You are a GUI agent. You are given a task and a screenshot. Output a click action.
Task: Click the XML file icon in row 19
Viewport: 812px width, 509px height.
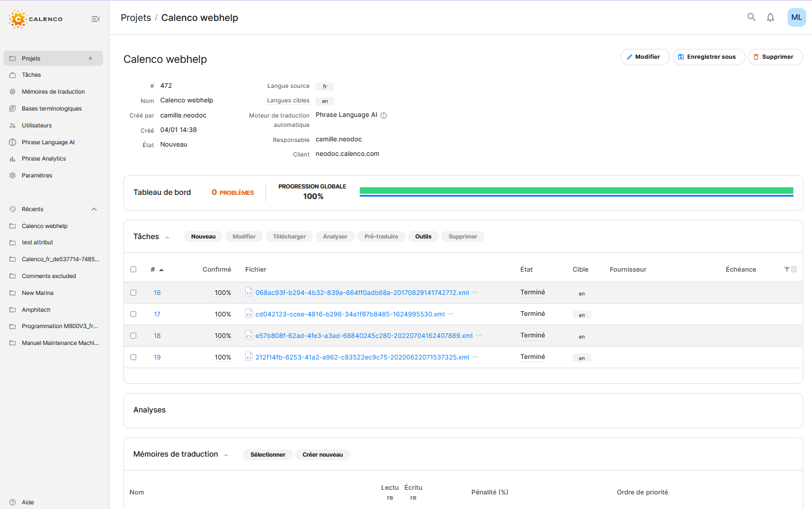point(249,357)
